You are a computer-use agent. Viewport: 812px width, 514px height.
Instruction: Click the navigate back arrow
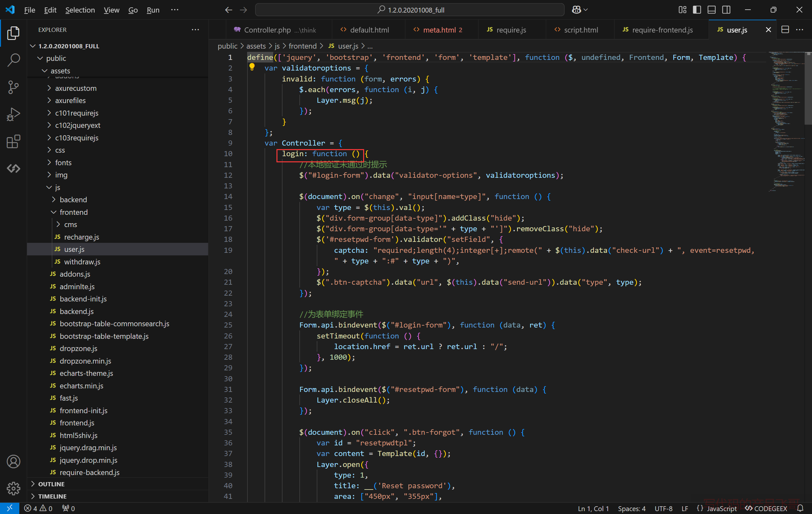(x=229, y=10)
